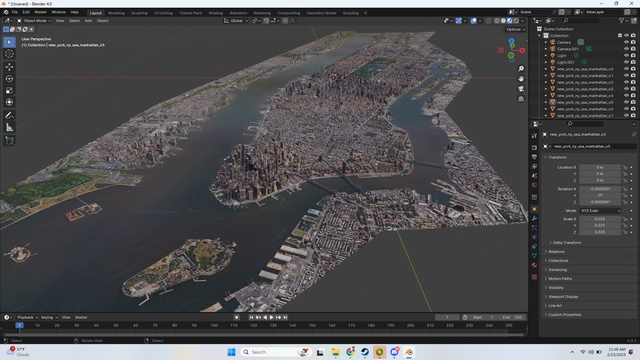The width and height of the screenshot is (640, 360).
Task: Open the Global transform orientation dropdown
Action: (x=236, y=20)
